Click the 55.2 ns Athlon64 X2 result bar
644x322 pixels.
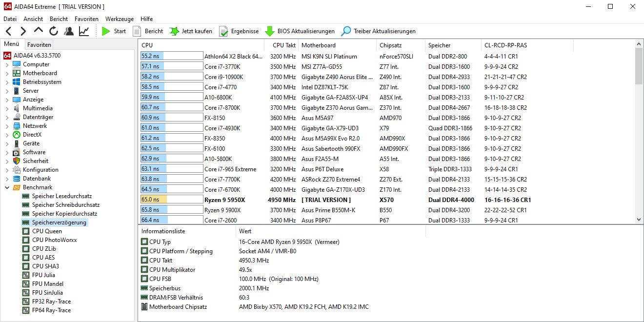coord(171,57)
